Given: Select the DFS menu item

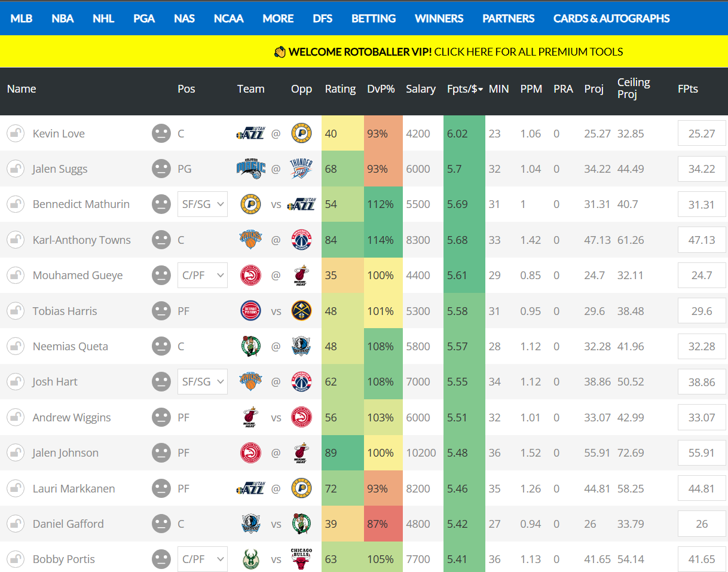Looking at the screenshot, I should pyautogui.click(x=322, y=19).
